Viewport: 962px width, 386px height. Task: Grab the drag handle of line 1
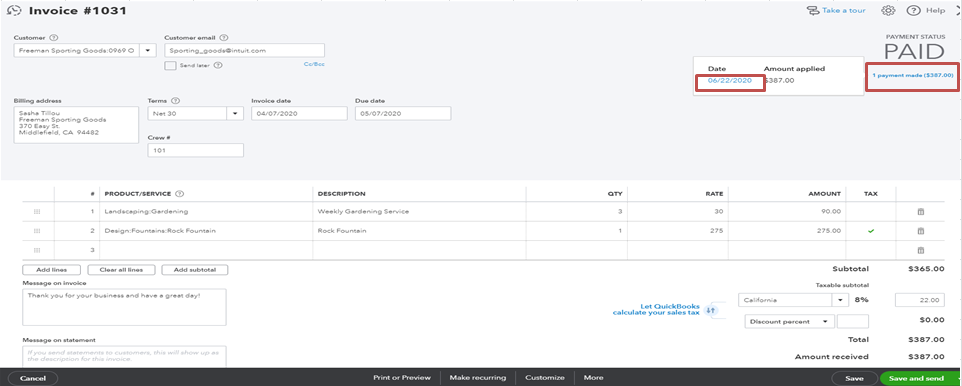(37, 212)
